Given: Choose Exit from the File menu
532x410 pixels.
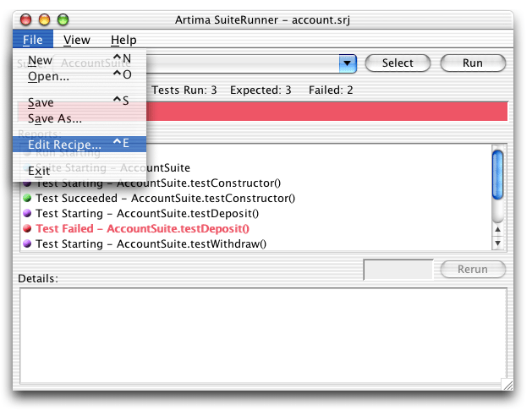Looking at the screenshot, I should (80, 171).
